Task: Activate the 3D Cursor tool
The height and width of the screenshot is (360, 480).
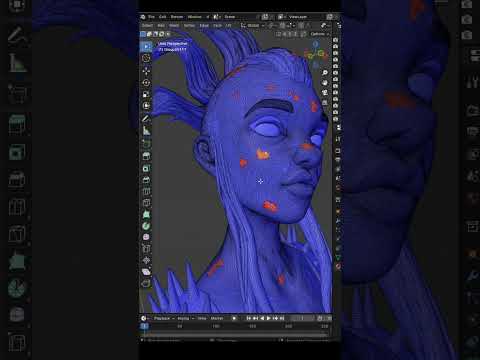Action: point(146,58)
